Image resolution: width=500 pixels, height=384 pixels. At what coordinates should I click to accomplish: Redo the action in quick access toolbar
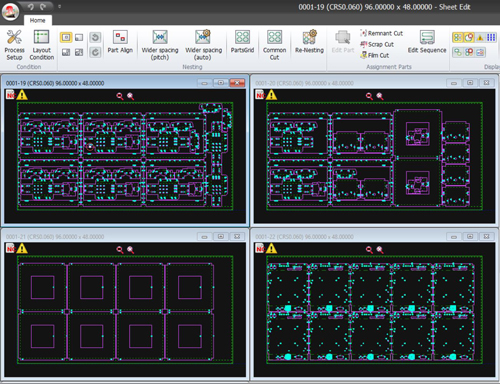[43, 6]
